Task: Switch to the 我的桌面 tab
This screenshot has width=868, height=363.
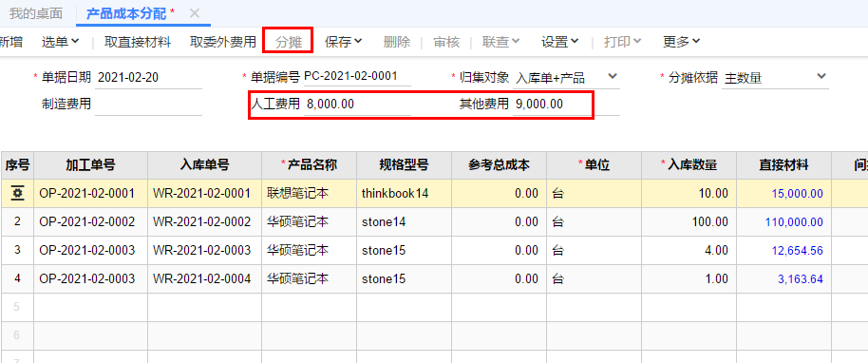Action: 36,13
